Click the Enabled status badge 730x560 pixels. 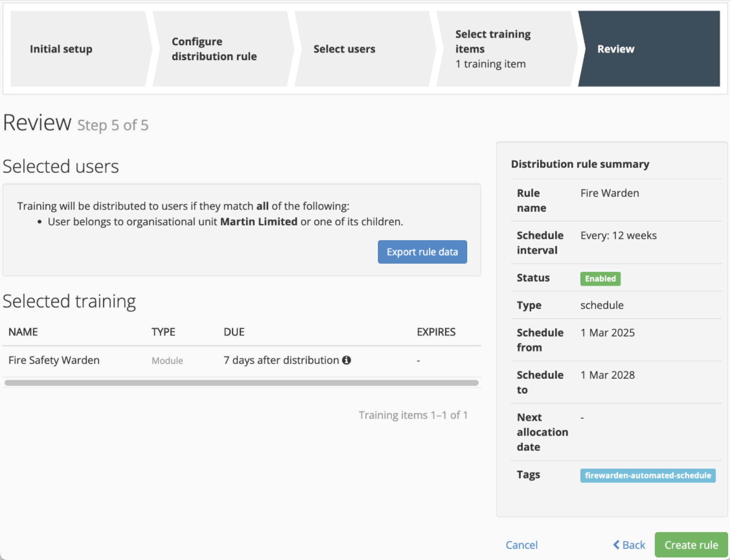coord(600,279)
